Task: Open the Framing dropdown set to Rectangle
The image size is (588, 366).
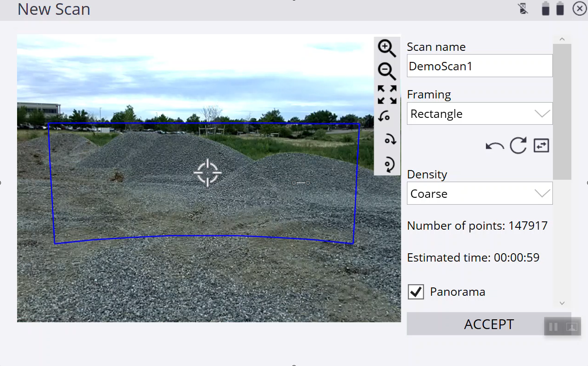Action: click(479, 114)
